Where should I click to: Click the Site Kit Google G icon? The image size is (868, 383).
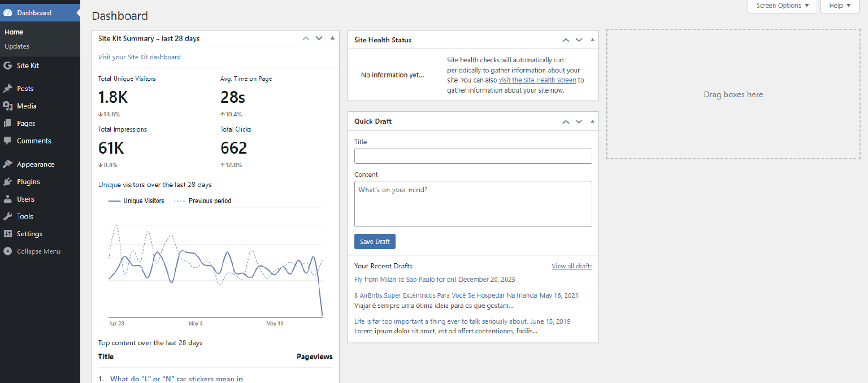[7, 66]
